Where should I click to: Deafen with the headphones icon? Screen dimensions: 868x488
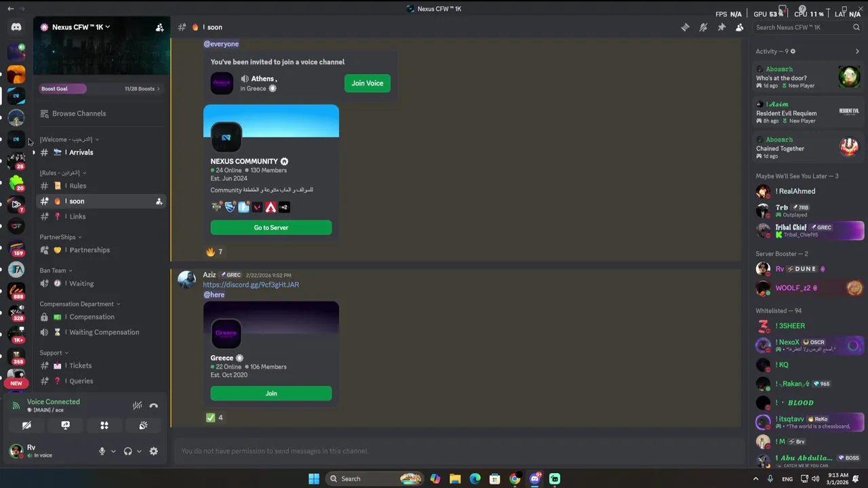point(127,451)
